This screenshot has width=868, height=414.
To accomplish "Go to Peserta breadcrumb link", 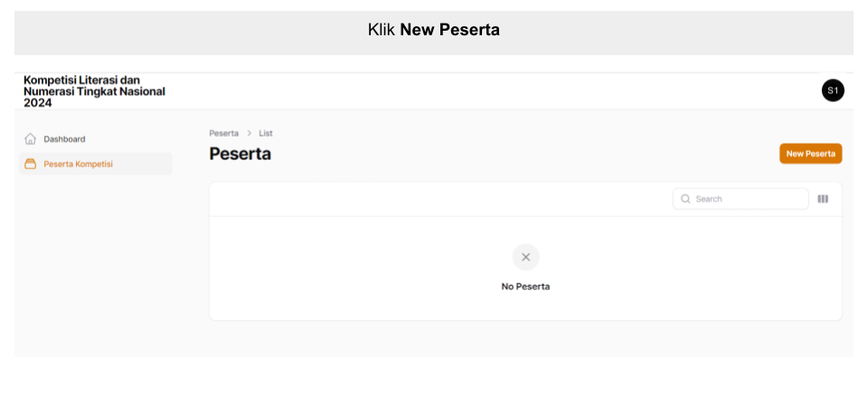I will 223,134.
